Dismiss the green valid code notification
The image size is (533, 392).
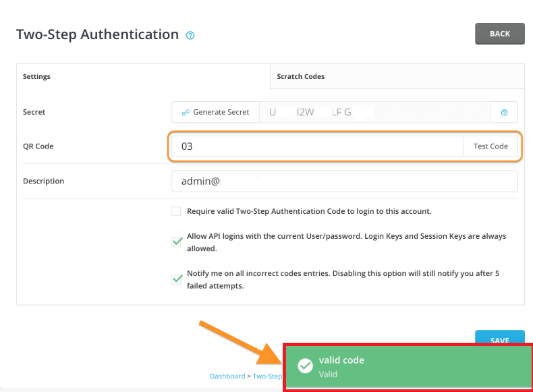click(x=409, y=366)
